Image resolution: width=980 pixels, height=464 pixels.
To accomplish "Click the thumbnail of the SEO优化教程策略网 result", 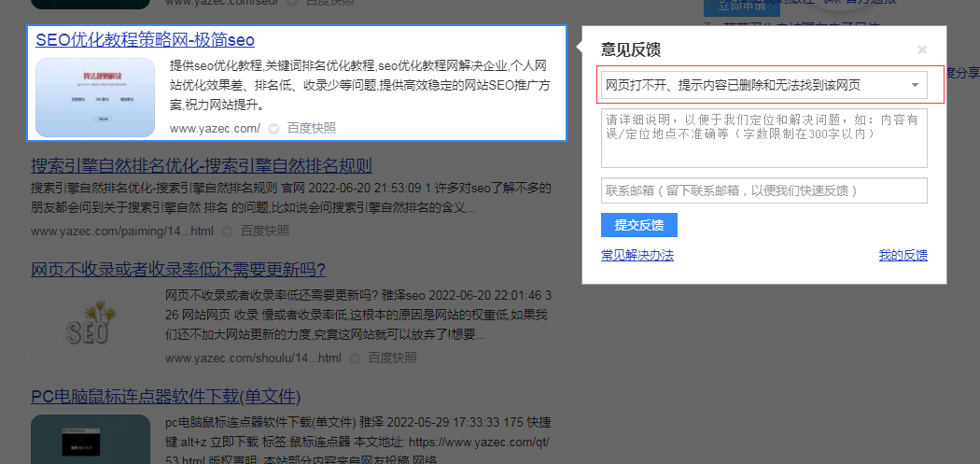I will (95, 97).
